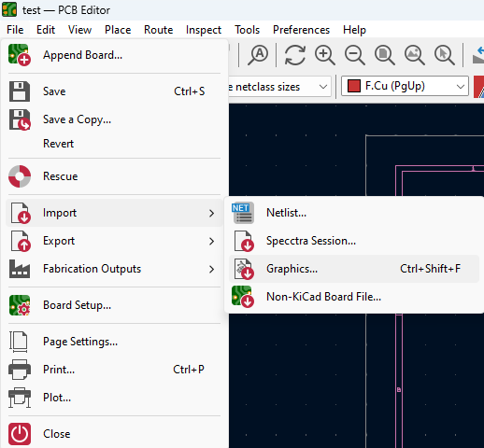Expand the Fabrication Outputs submenu
This screenshot has height=448, width=484.
point(114,269)
